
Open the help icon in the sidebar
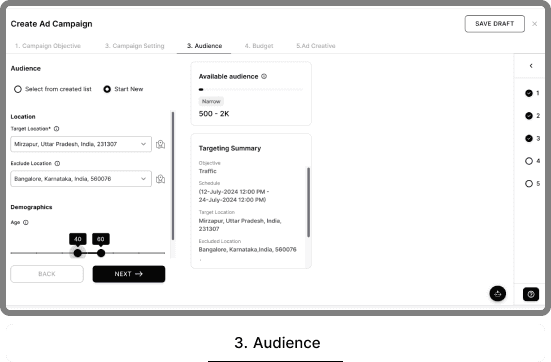click(x=531, y=294)
